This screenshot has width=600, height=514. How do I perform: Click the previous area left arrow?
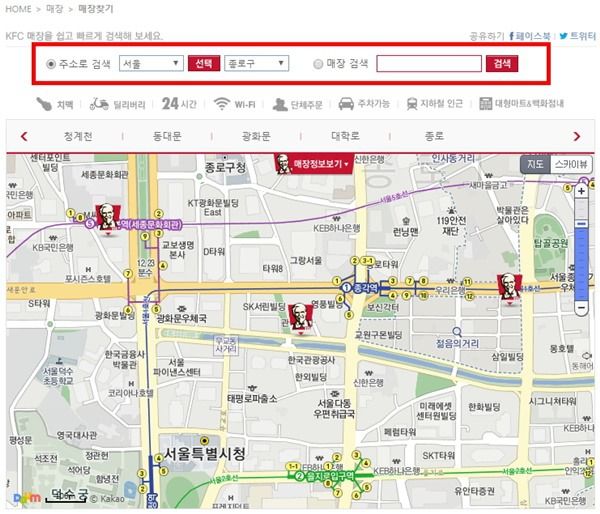pos(24,136)
